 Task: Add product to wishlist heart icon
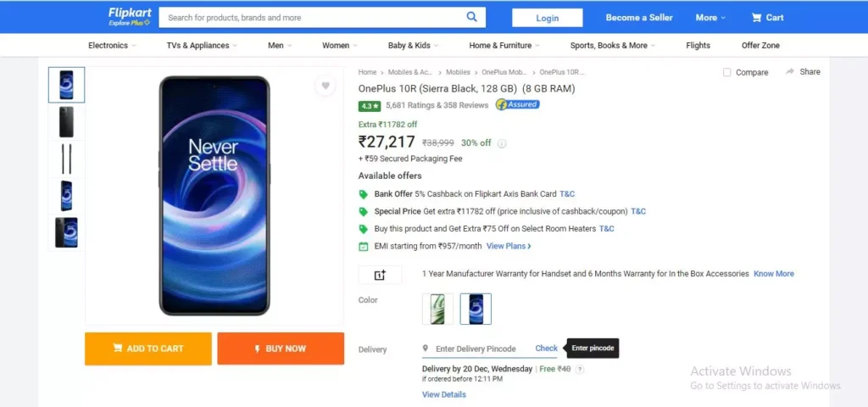325,86
